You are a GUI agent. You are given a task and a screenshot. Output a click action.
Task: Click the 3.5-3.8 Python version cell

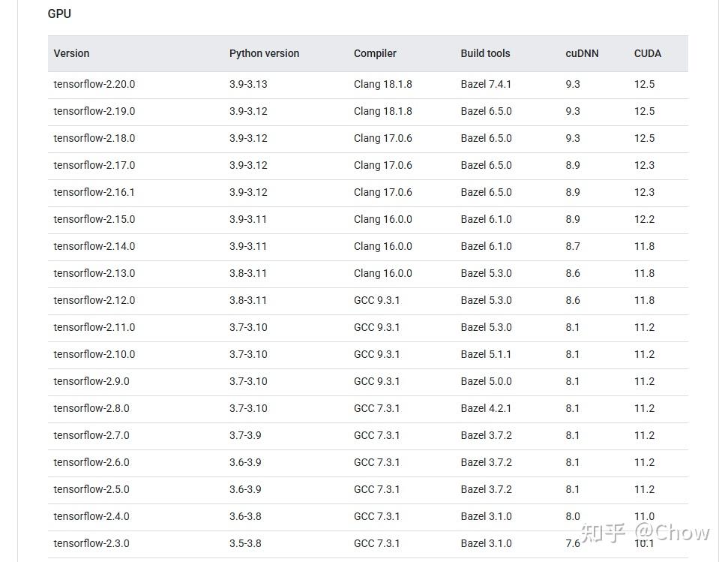245,543
